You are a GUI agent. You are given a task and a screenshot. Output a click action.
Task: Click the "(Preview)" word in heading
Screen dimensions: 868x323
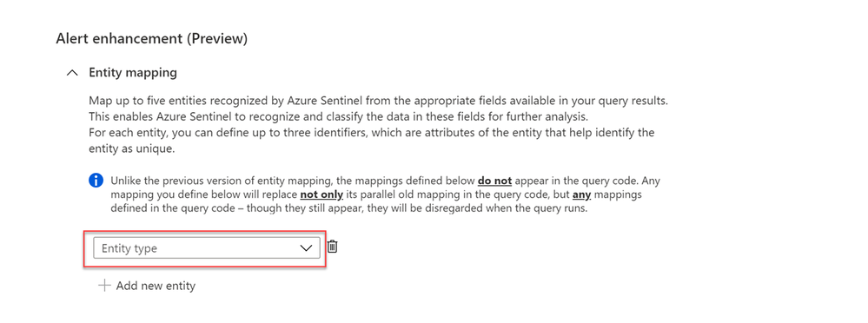coord(217,39)
